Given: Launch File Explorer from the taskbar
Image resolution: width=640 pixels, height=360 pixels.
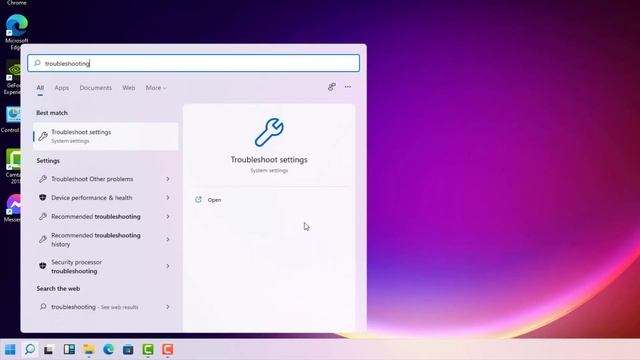Looking at the screenshot, I should pyautogui.click(x=89, y=349).
